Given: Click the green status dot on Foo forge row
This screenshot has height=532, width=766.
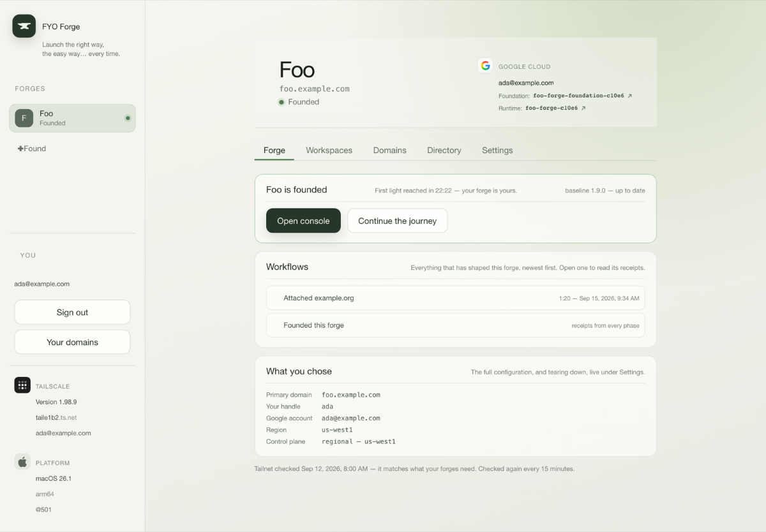Looking at the screenshot, I should (x=128, y=118).
